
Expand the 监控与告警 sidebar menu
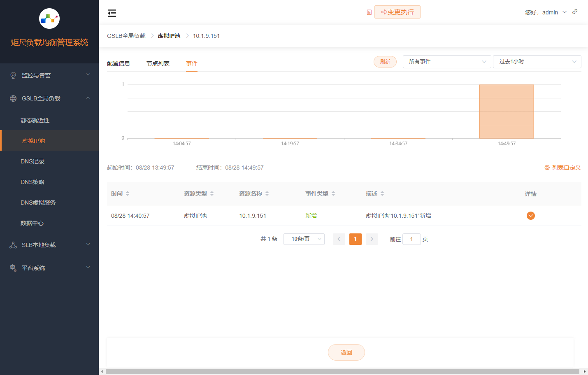click(x=49, y=75)
